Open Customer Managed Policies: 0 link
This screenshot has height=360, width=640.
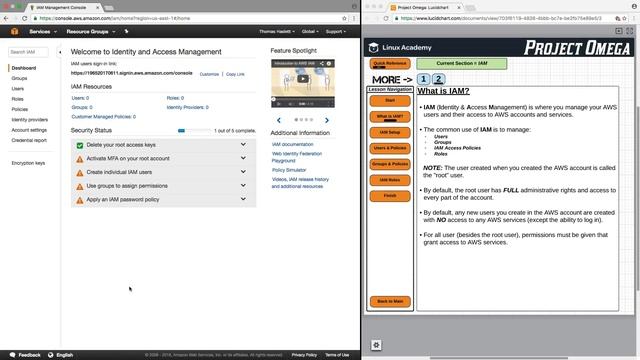pyautogui.click(x=104, y=117)
